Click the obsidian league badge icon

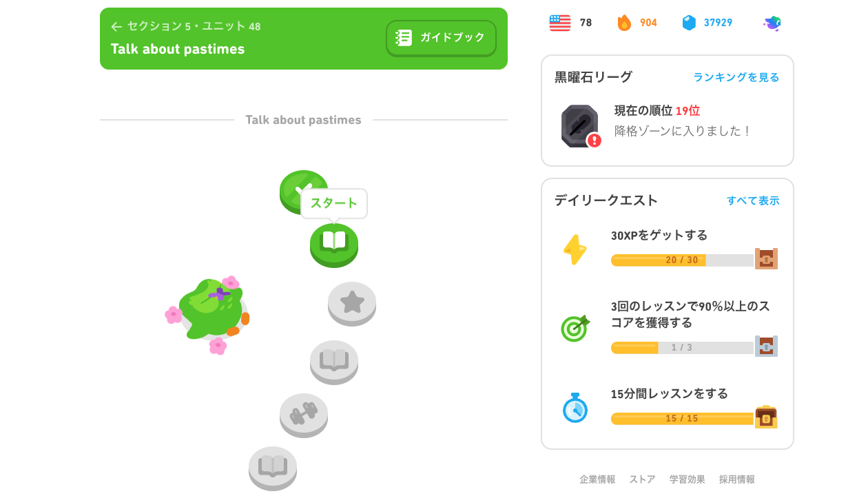579,125
